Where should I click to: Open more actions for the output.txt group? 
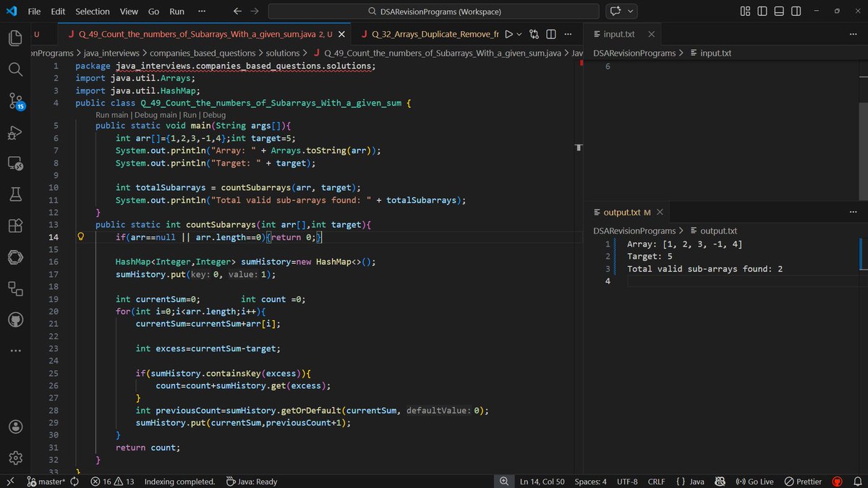(x=852, y=212)
